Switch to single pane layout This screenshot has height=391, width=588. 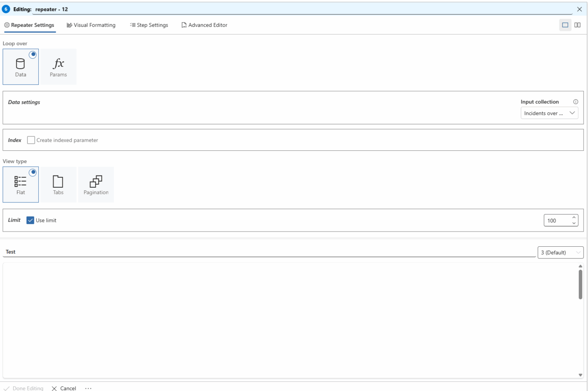pos(565,25)
